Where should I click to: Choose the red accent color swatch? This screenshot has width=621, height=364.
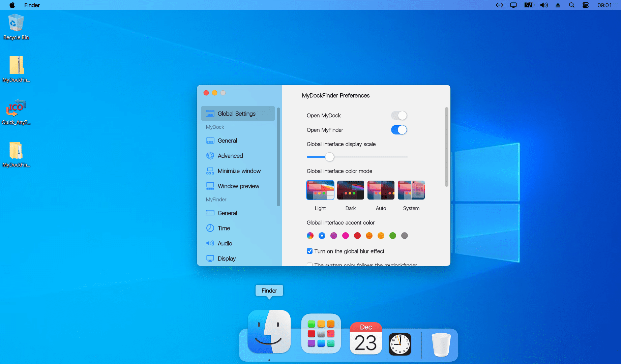(357, 236)
